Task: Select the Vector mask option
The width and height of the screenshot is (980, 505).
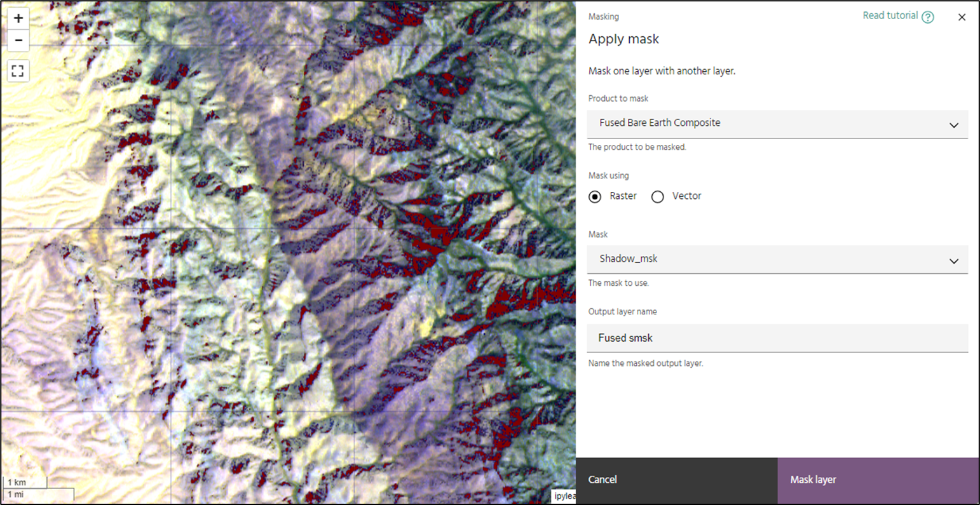Action: click(658, 196)
